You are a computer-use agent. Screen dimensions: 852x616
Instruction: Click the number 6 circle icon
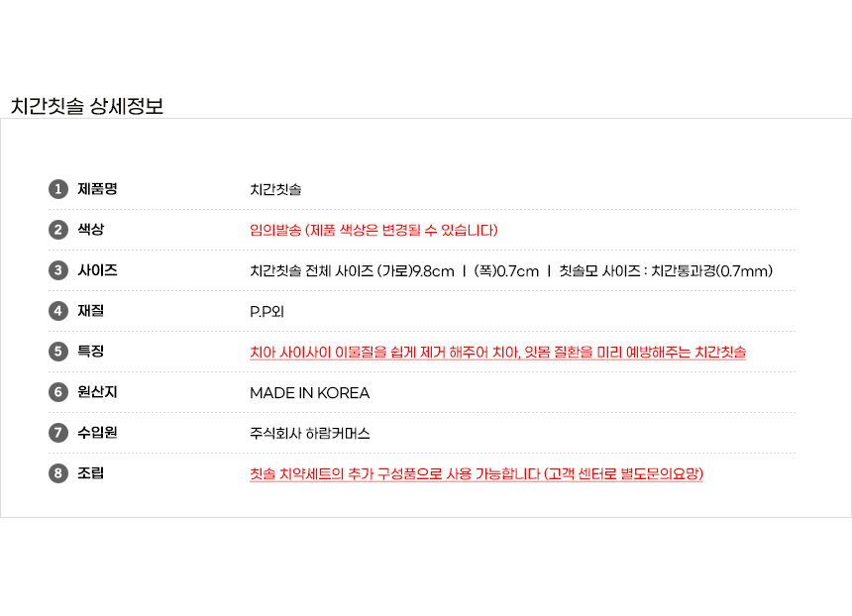pyautogui.click(x=58, y=392)
